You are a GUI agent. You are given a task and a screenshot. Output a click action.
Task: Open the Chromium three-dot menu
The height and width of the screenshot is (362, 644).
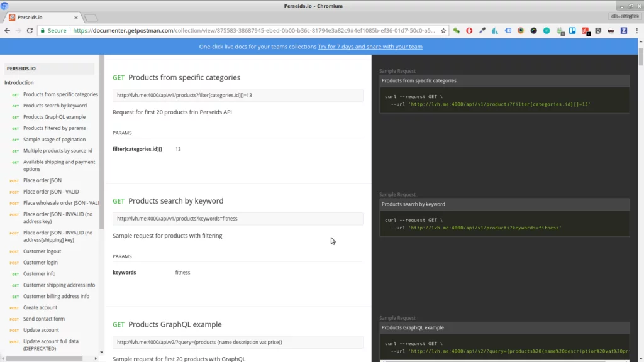637,30
